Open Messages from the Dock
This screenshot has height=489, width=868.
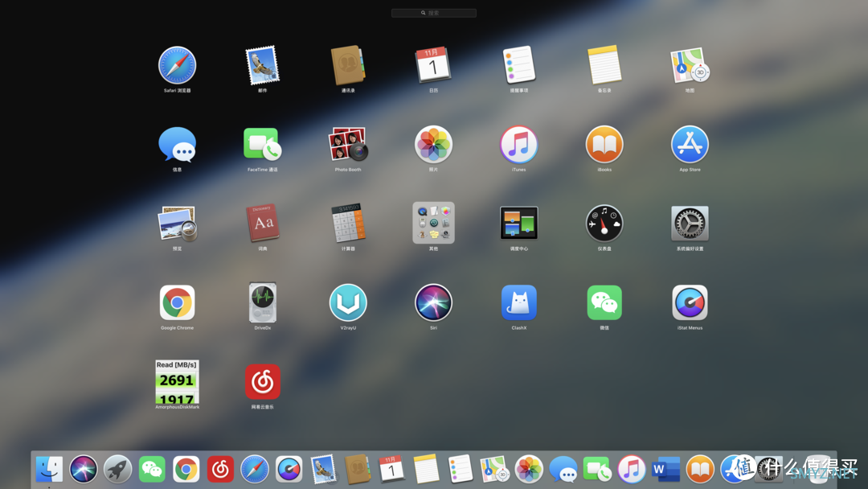[x=563, y=469]
